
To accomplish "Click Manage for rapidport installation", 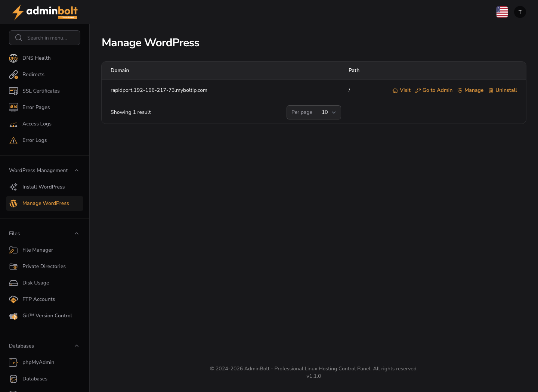I will (x=470, y=90).
